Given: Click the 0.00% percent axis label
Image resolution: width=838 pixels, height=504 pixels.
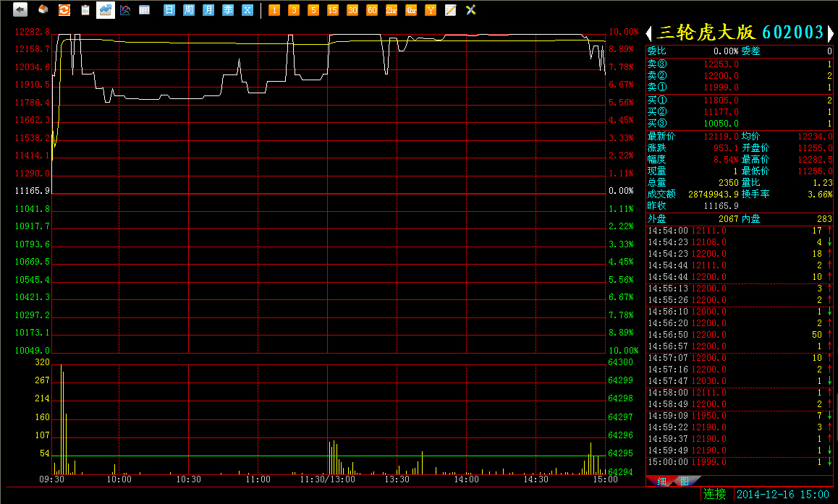Looking at the screenshot, I should click(621, 191).
